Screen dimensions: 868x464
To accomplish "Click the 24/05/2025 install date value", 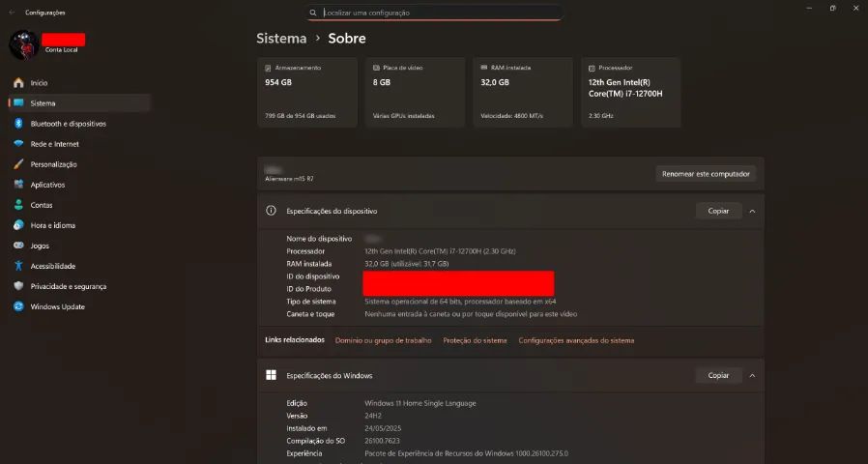I will 383,428.
